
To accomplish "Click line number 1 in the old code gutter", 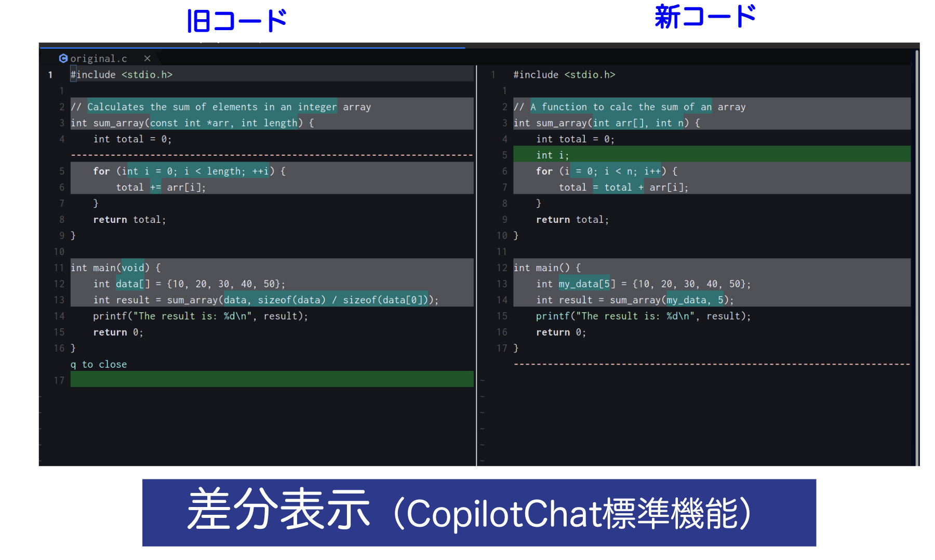I will click(50, 74).
